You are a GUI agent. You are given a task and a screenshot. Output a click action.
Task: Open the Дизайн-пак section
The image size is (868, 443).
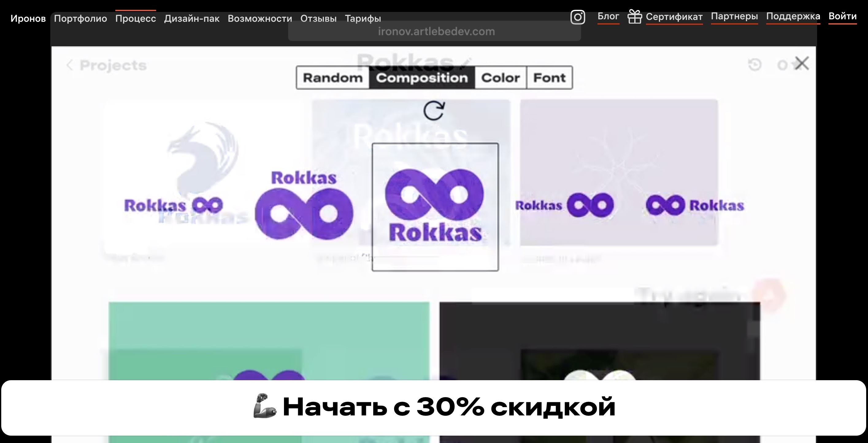click(192, 18)
